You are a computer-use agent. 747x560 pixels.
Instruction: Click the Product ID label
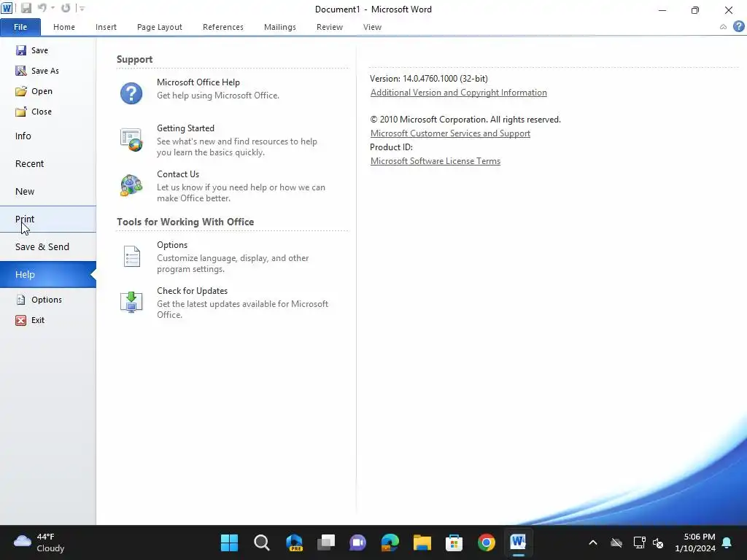pos(391,147)
